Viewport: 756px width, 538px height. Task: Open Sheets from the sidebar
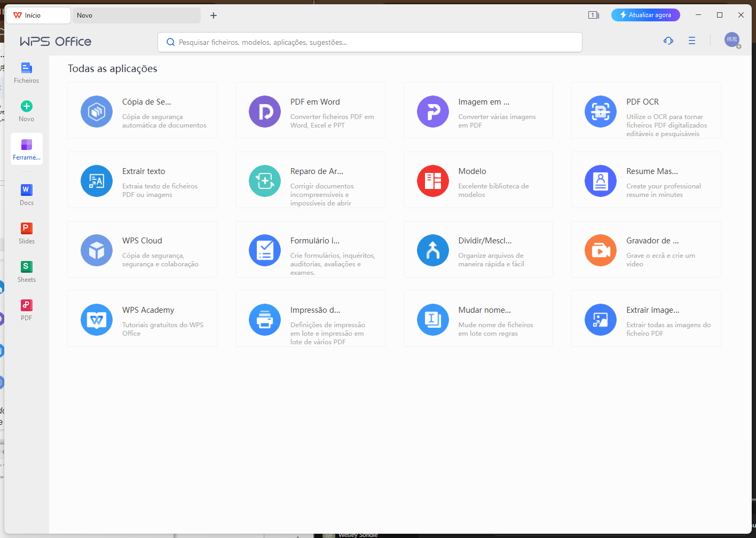[x=27, y=272]
